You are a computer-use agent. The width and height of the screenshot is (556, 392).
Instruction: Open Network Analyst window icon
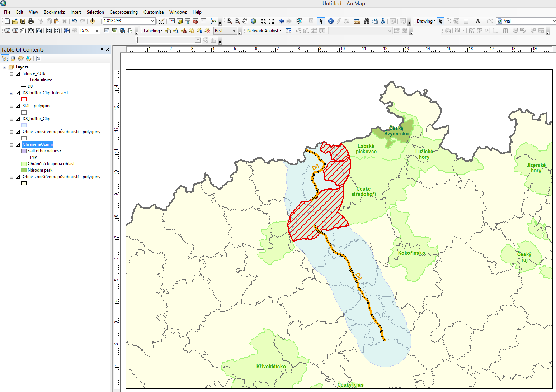coord(288,31)
